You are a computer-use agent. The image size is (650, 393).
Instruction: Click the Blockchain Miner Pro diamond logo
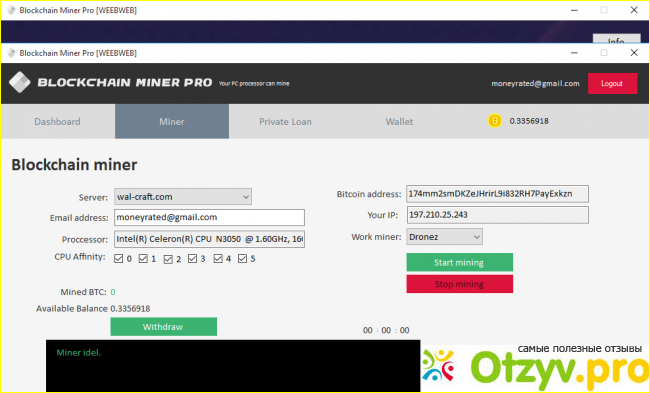pyautogui.click(x=19, y=82)
